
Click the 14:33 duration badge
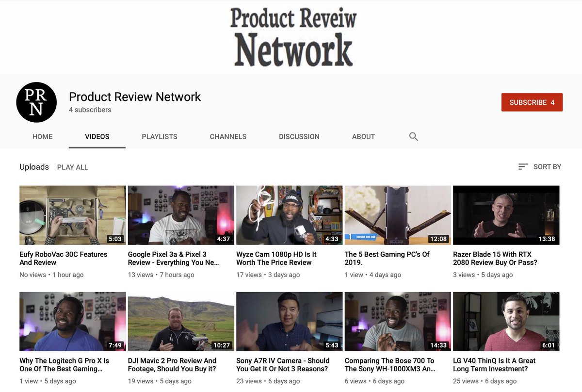tap(438, 345)
